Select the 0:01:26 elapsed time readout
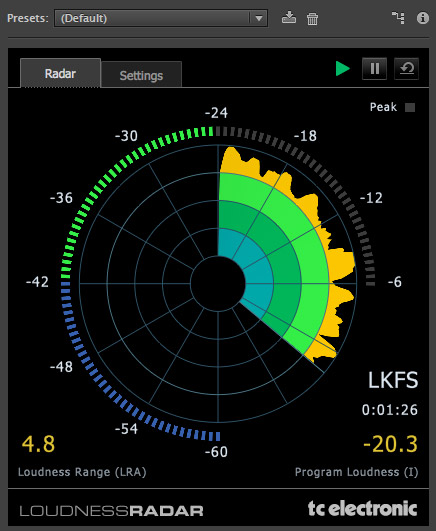 pos(390,410)
